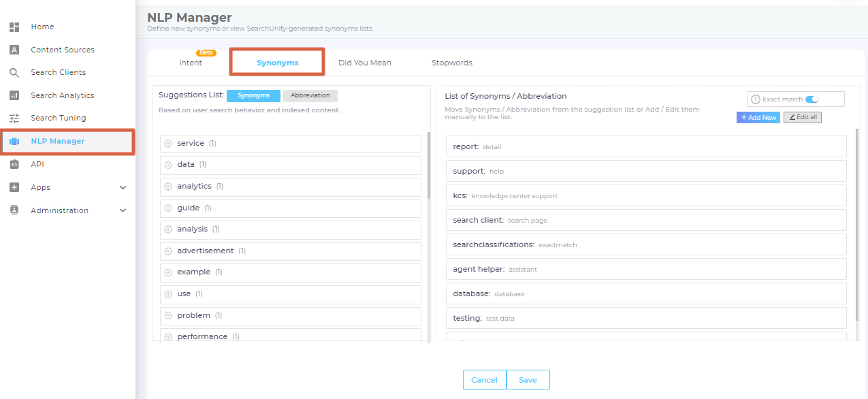The width and height of the screenshot is (868, 399).
Task: Select the "report: detail" synonym entry
Action: [646, 146]
